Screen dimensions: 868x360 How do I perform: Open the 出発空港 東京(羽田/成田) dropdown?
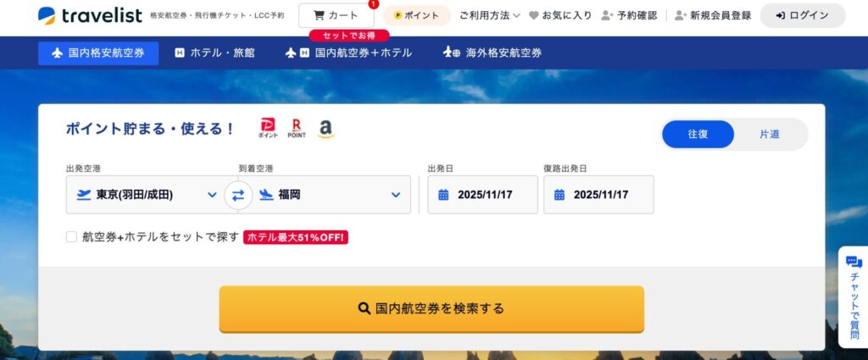[145, 195]
